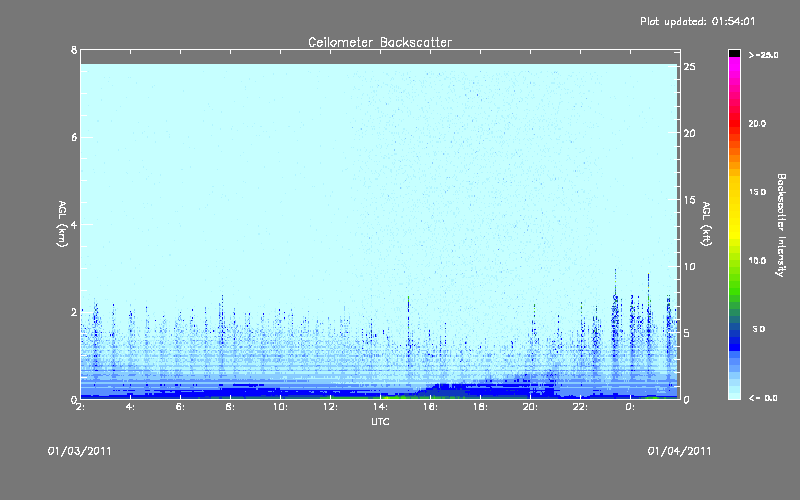Click the '10.0' colorbar tick label

point(757,261)
